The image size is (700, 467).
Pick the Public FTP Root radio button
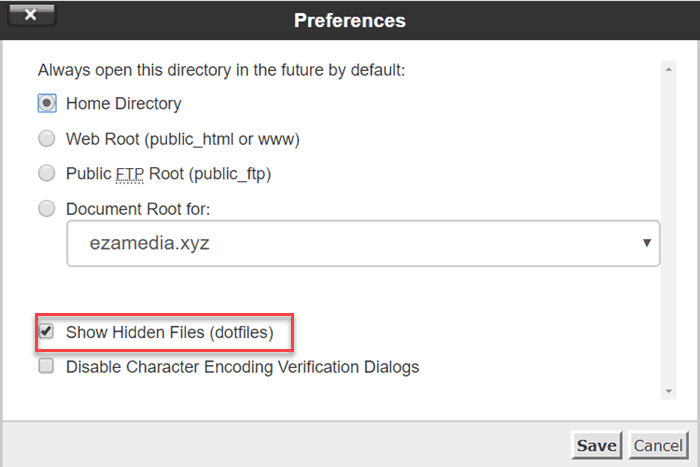pos(46,173)
